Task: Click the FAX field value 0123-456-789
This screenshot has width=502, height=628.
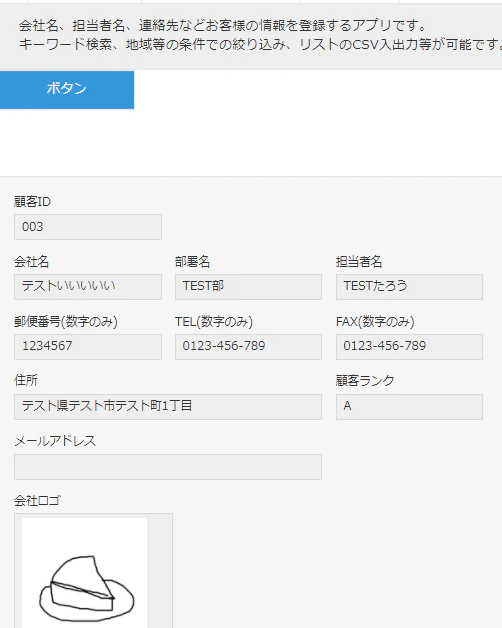Action: 409,347
